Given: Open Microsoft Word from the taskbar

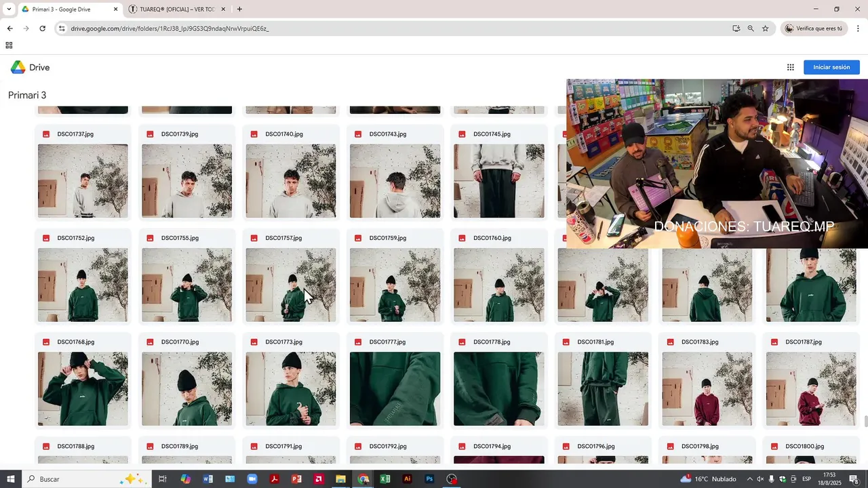Looking at the screenshot, I should click(x=208, y=479).
